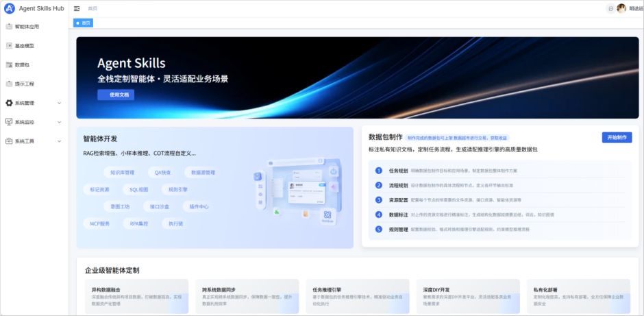This screenshot has height=316, width=644.
Task: Open the 接口沙盒 tag
Action: click(x=160, y=207)
